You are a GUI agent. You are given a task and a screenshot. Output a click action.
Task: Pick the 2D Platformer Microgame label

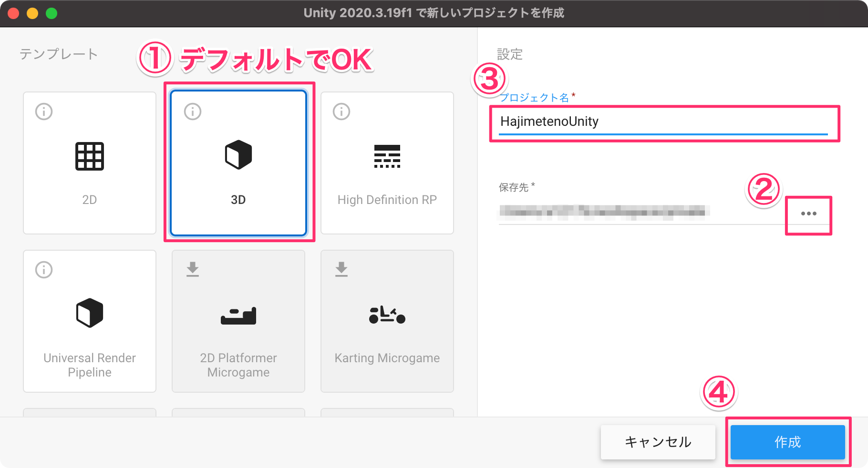click(x=238, y=365)
